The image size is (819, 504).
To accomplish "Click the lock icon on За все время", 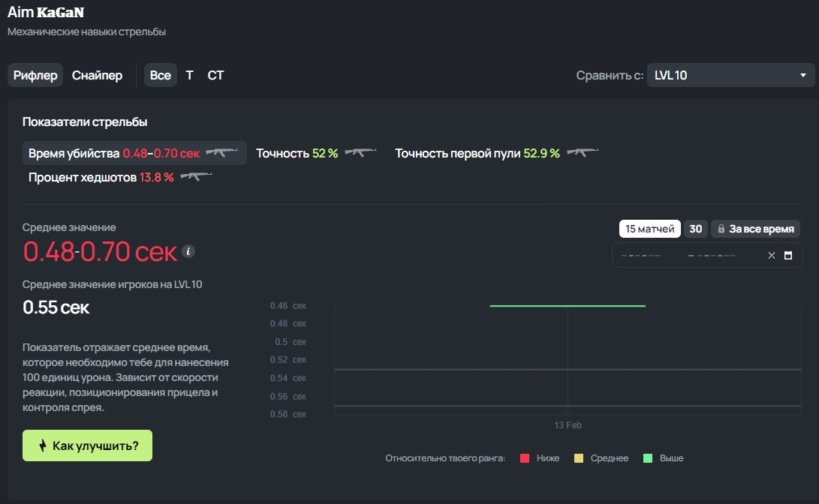I will click(x=721, y=229).
